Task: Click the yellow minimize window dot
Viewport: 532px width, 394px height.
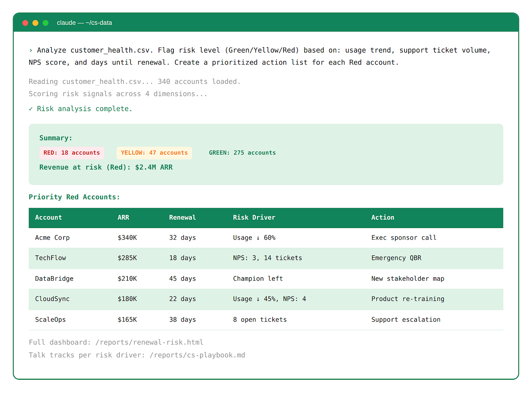Action: [x=35, y=23]
